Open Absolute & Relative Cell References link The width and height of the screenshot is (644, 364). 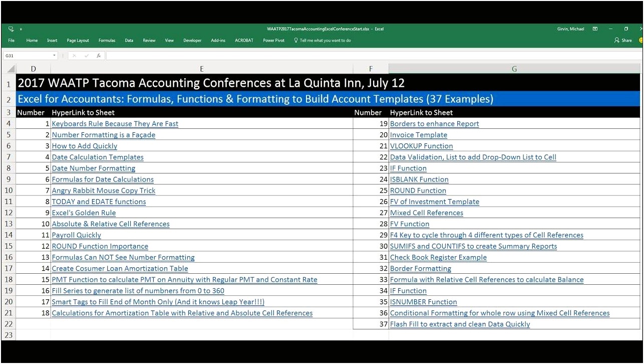pyautogui.click(x=111, y=224)
